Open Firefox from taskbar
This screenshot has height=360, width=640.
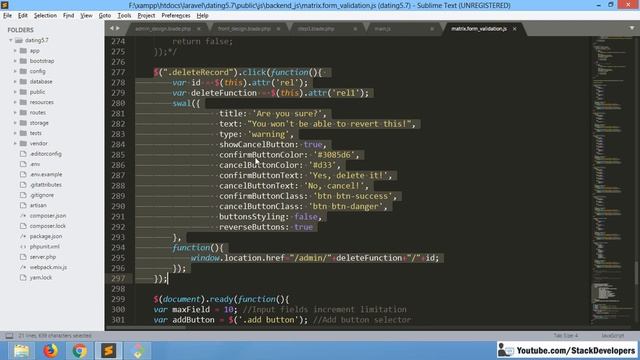tap(51, 351)
